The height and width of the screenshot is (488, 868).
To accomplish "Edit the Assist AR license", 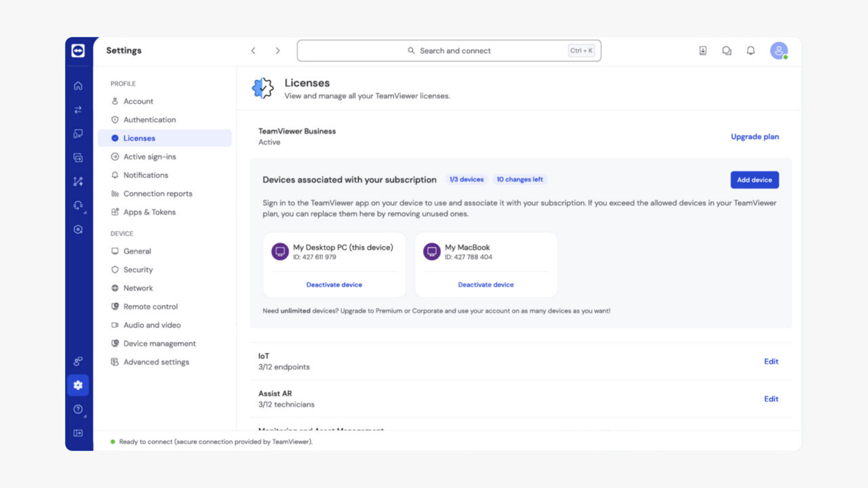I will [771, 399].
